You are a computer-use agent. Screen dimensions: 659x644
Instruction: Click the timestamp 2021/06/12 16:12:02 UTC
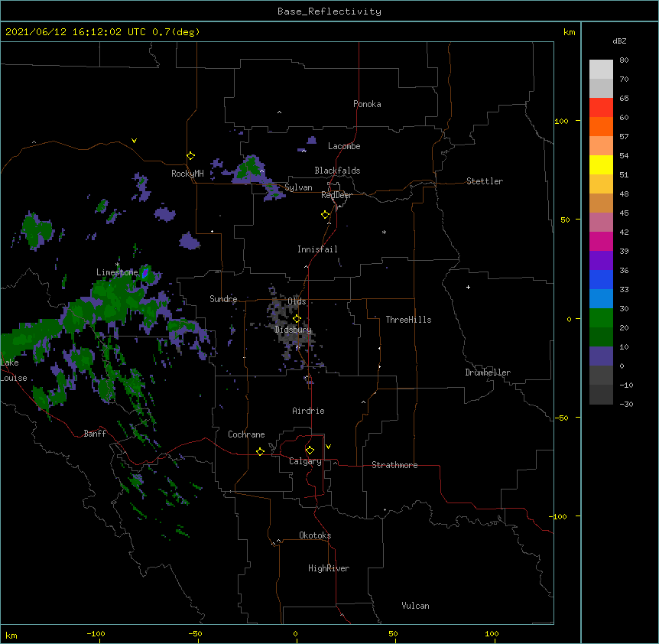click(x=75, y=32)
